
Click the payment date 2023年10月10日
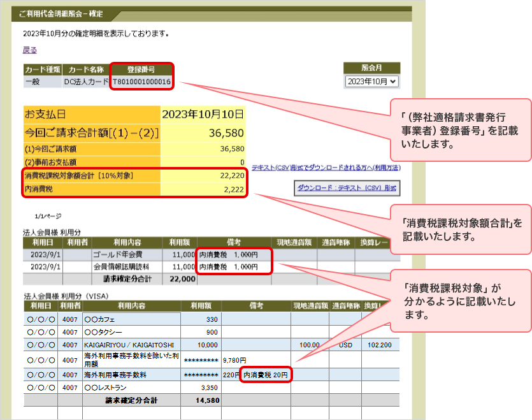click(x=203, y=115)
